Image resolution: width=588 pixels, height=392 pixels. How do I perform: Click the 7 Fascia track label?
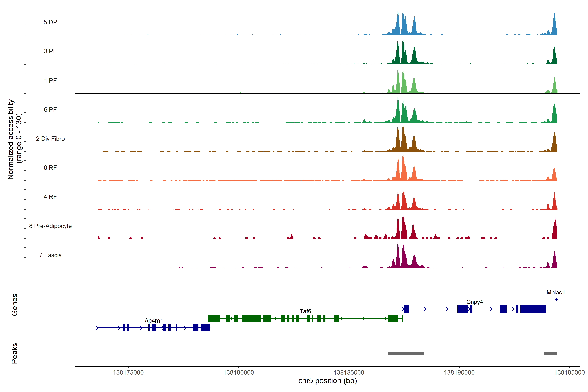click(x=50, y=255)
